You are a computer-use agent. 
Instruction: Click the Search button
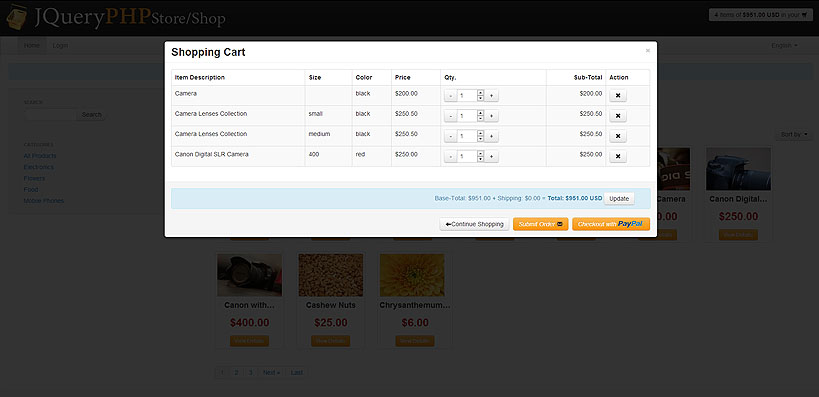tap(91, 114)
